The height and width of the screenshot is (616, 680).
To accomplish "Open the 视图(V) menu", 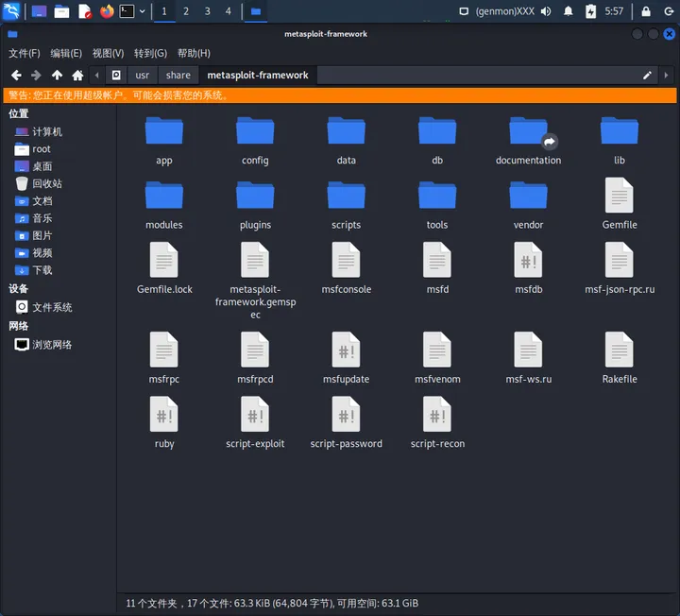I will [108, 53].
